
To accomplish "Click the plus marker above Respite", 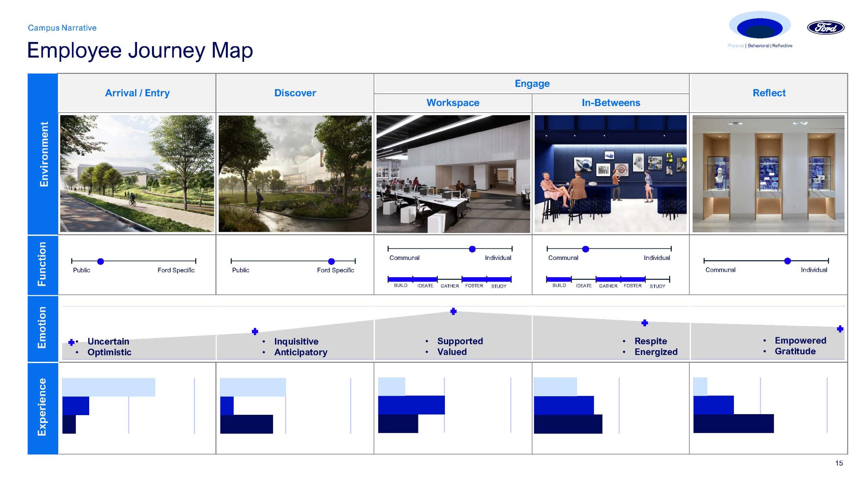I will pos(645,323).
